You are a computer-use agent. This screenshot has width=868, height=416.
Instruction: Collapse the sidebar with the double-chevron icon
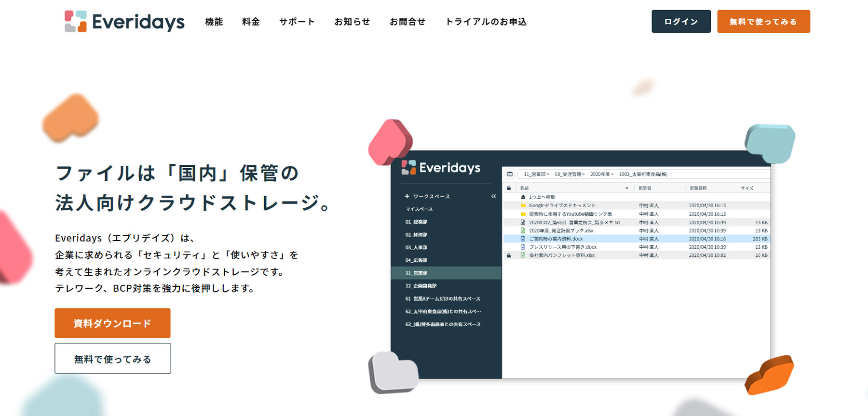coord(493,196)
